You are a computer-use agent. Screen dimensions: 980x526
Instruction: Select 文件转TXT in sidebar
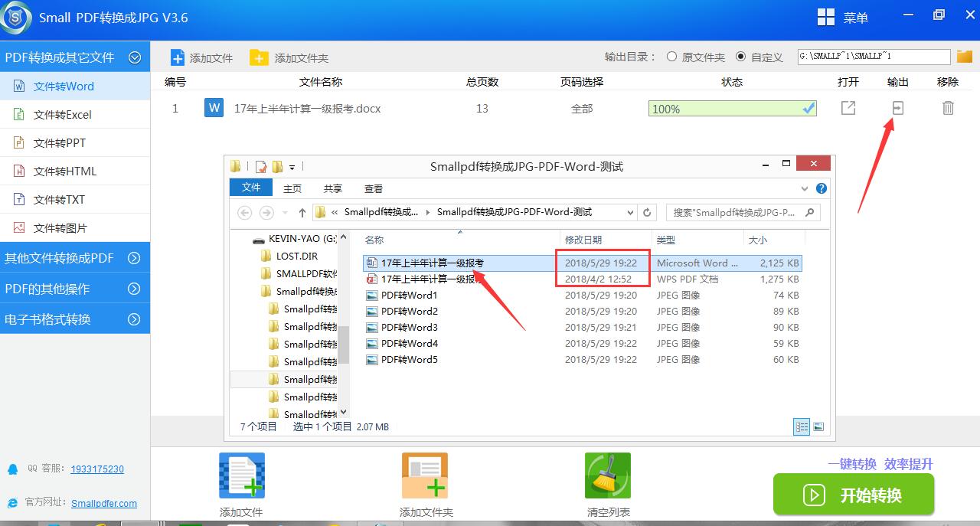click(x=75, y=200)
